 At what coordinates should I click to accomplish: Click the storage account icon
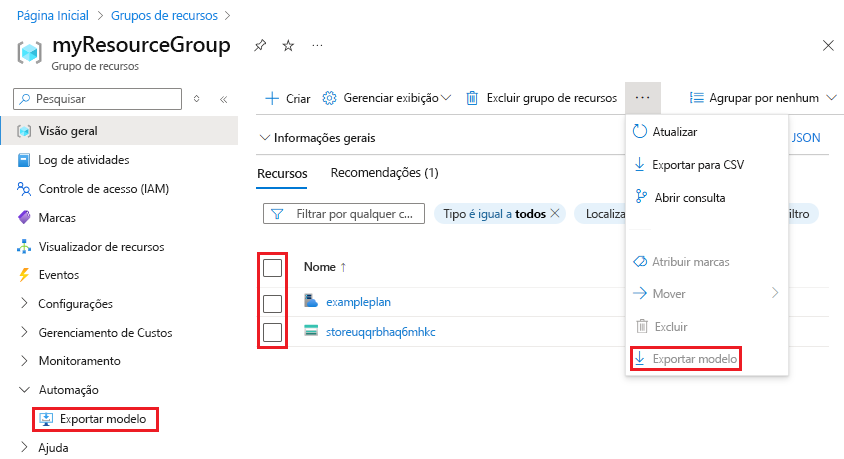click(311, 330)
